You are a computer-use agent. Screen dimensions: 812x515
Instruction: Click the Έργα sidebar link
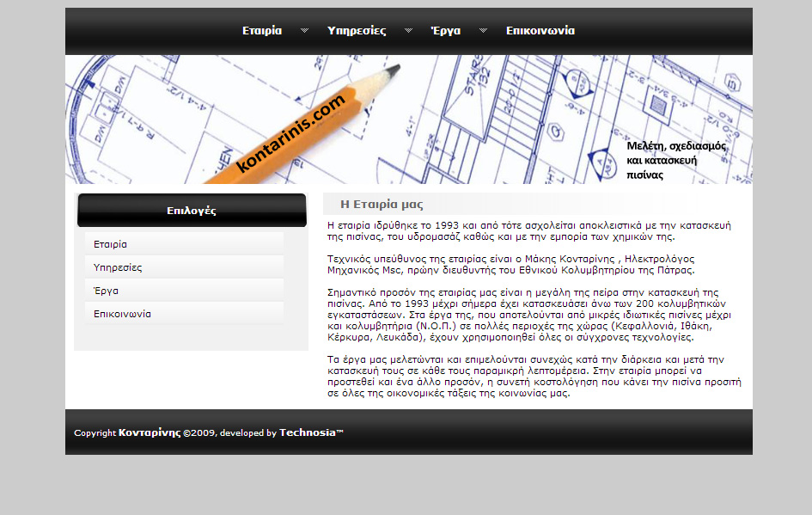tap(185, 291)
